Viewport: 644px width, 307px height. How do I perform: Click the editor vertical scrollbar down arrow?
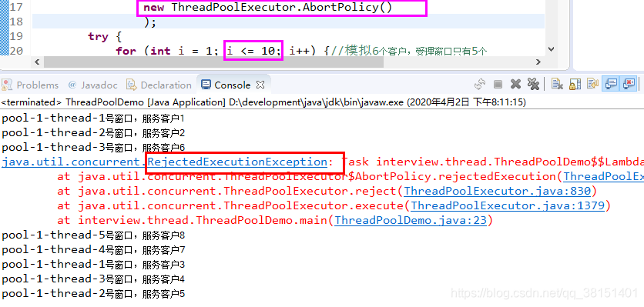click(552, 50)
